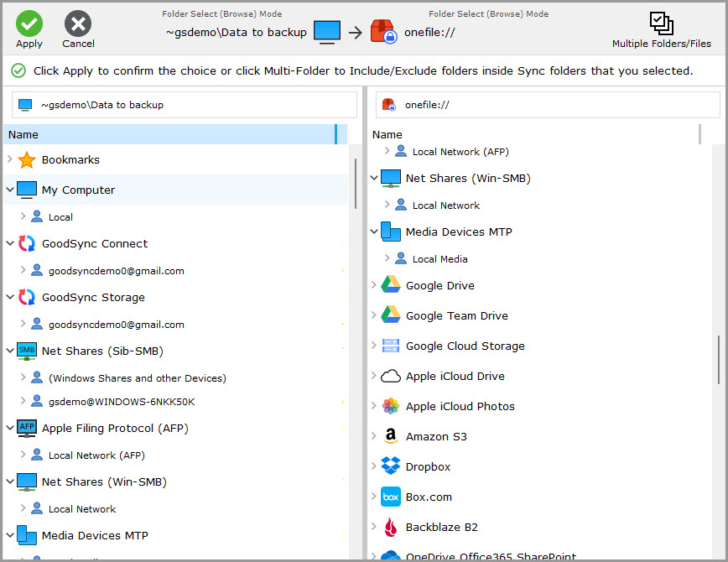Click the Google Drive icon

coord(390,285)
